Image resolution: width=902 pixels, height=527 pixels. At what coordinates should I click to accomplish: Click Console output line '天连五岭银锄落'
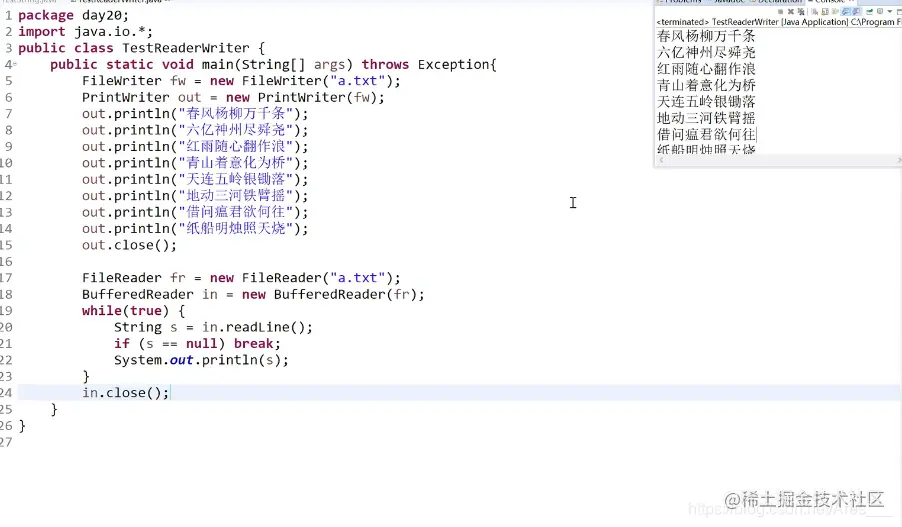(x=706, y=101)
